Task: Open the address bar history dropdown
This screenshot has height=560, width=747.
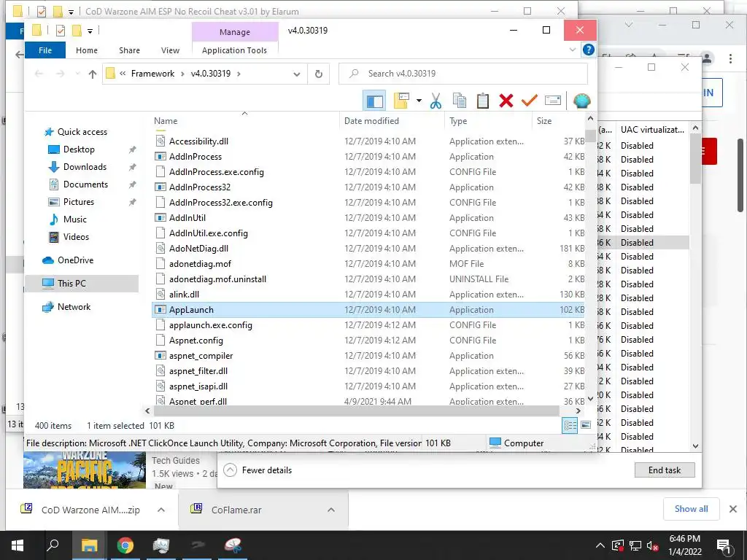Action: pos(296,74)
